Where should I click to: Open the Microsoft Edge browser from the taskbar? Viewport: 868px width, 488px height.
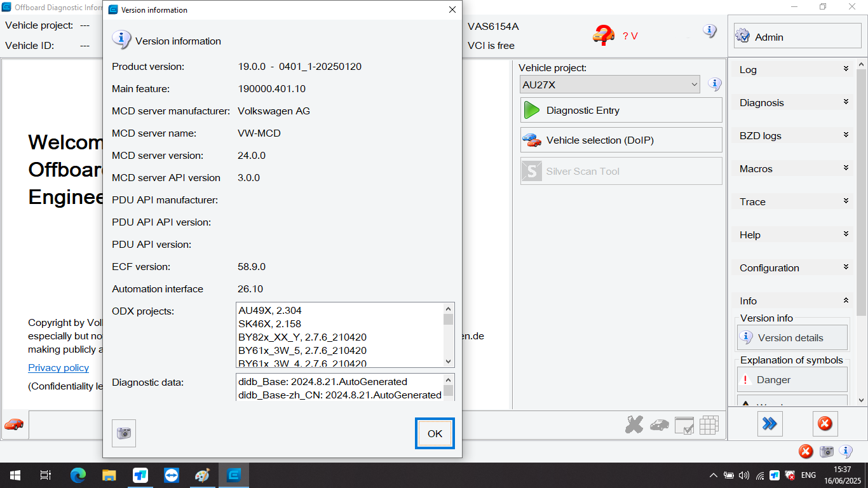[x=78, y=475]
